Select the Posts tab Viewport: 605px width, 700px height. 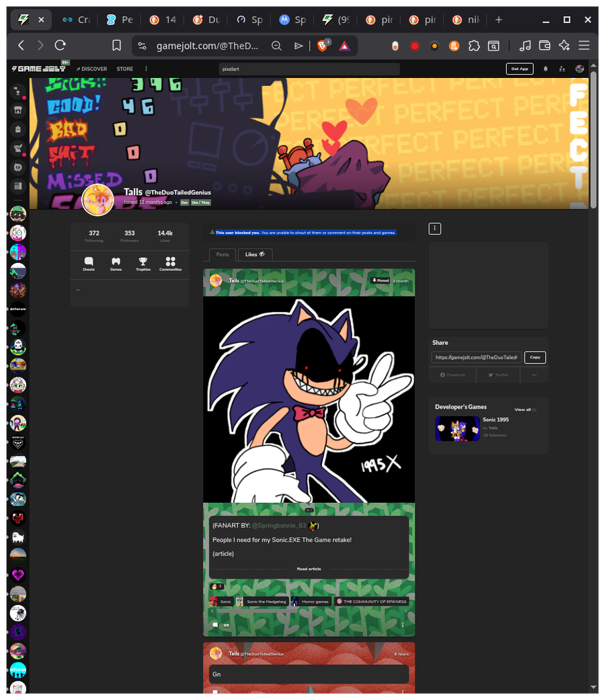click(223, 254)
